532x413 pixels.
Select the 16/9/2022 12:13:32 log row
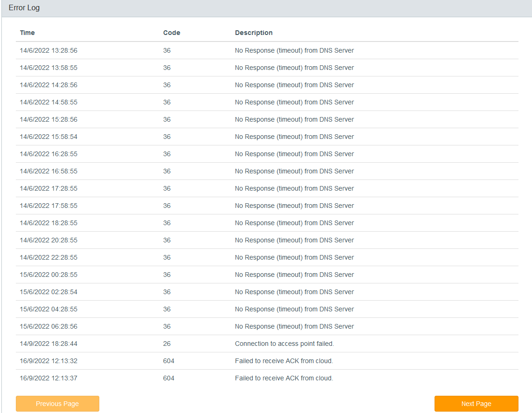(267, 361)
